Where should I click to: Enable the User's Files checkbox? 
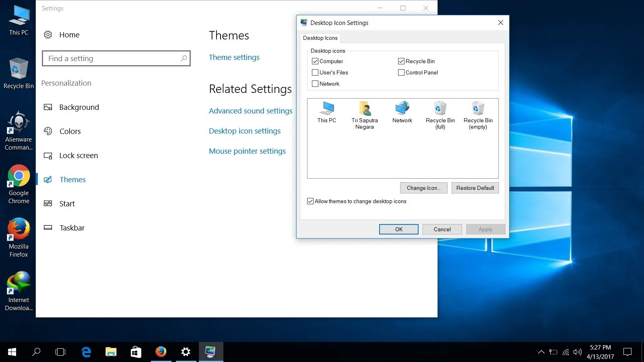[x=315, y=72]
